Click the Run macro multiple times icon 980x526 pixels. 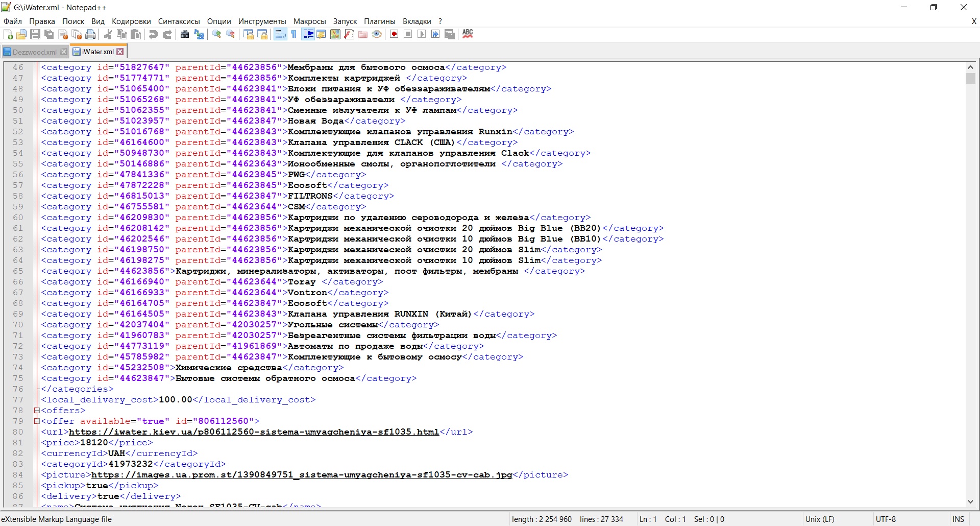[435, 34]
